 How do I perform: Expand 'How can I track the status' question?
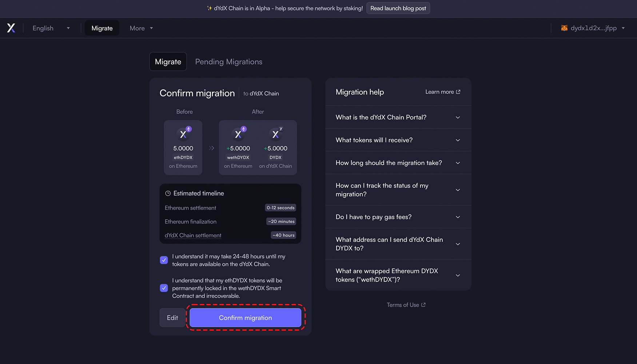[x=398, y=190]
